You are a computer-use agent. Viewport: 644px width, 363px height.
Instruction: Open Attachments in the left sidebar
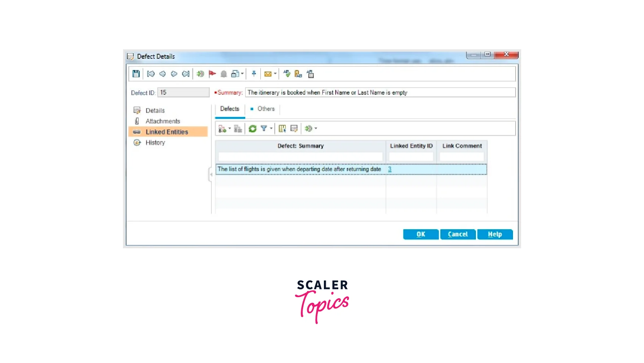[x=163, y=121]
